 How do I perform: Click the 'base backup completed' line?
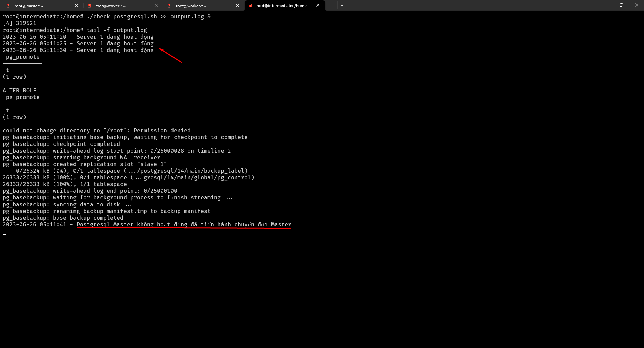tap(63, 218)
